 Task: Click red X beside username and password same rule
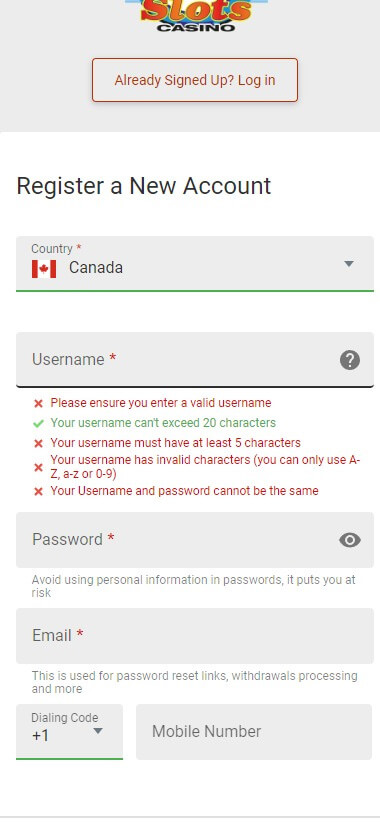(38, 491)
